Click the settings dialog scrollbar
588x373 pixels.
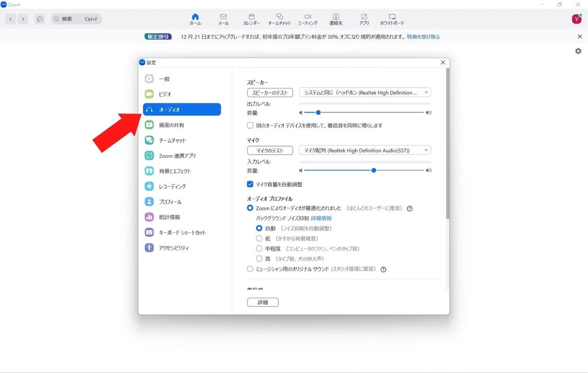(447, 144)
